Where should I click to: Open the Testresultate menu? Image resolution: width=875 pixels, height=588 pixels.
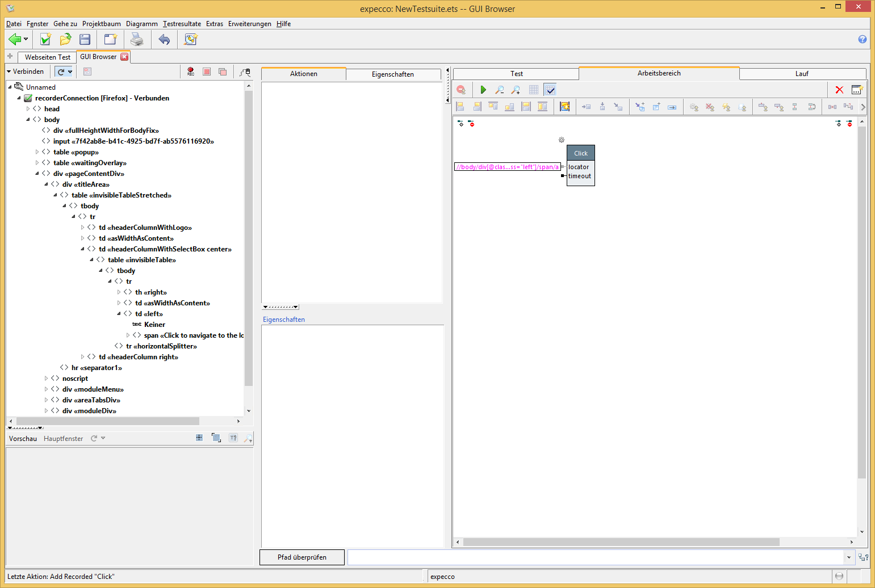[182, 24]
